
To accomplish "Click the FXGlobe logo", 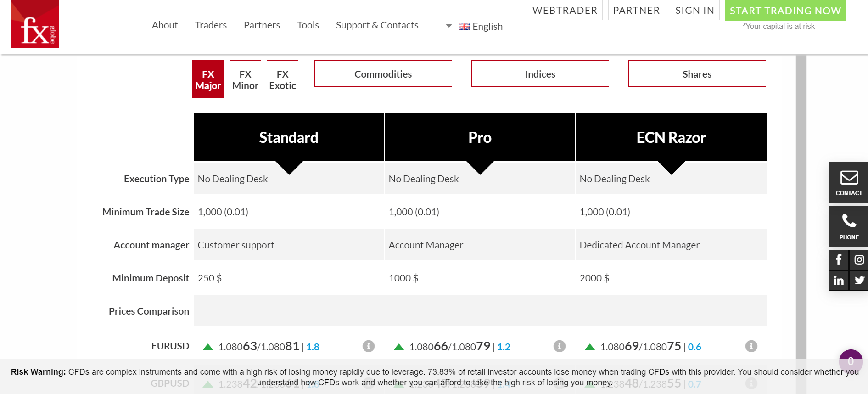I will 34,24.
